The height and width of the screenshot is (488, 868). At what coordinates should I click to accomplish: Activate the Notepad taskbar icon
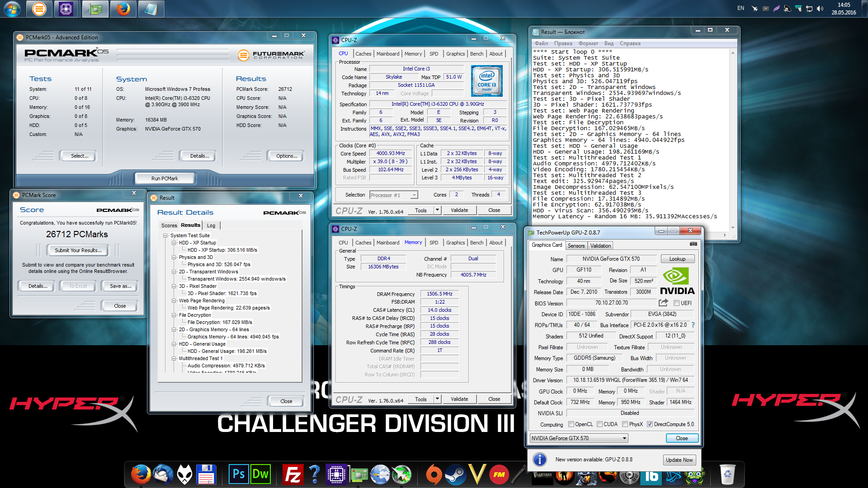[x=151, y=9]
